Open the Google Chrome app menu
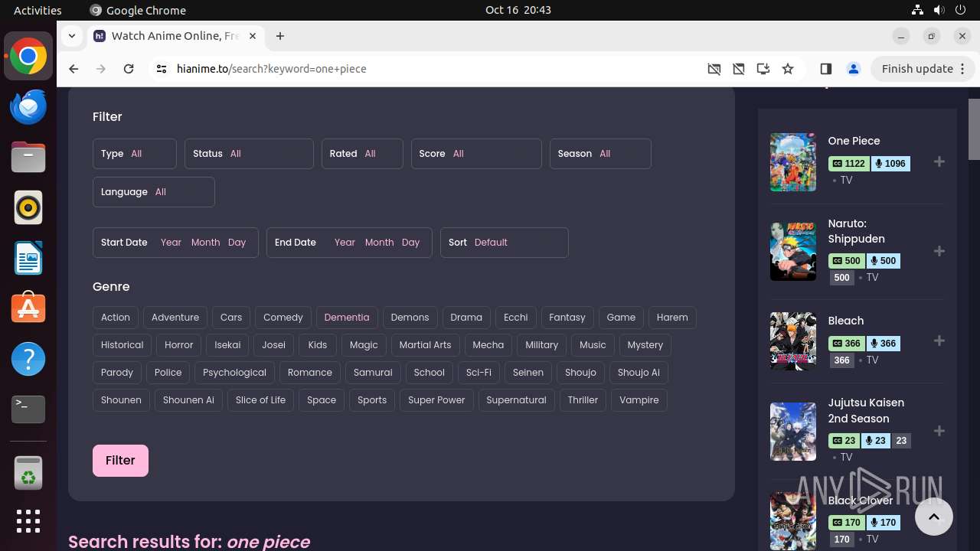Image resolution: width=980 pixels, height=551 pixels. coord(138,10)
